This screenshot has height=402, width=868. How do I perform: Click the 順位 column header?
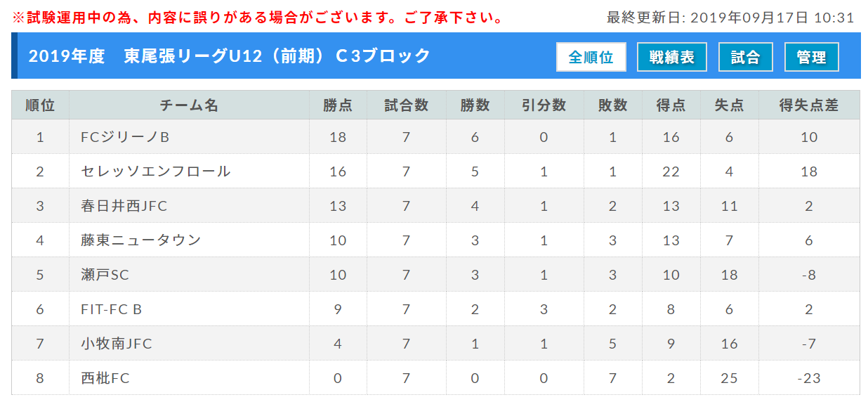[40, 105]
